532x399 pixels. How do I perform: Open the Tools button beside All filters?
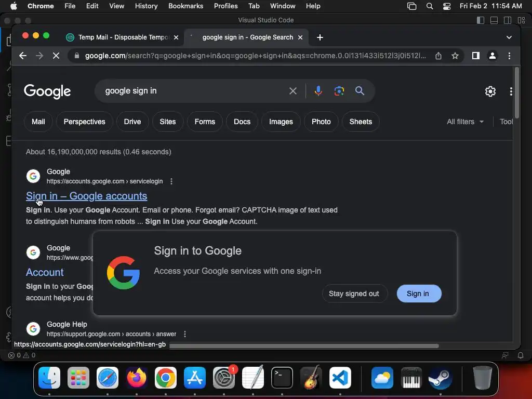(506, 122)
